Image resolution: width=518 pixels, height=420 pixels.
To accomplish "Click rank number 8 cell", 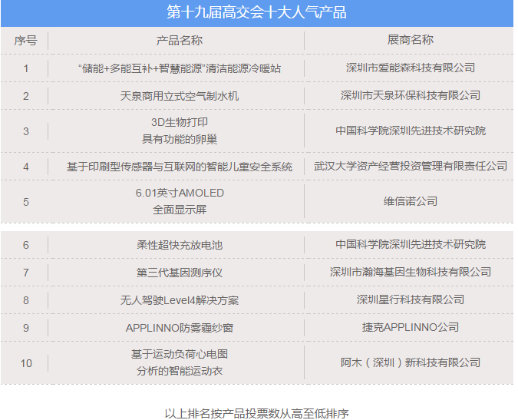I will click(26, 300).
